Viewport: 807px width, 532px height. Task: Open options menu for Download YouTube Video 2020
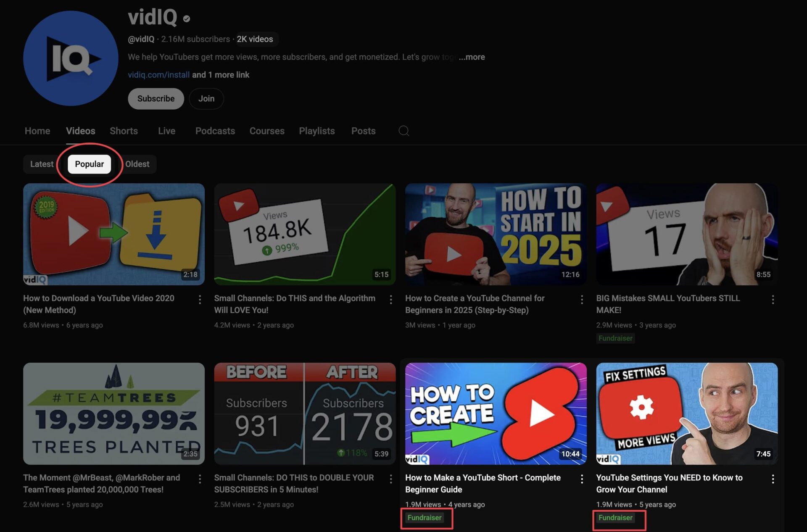[x=200, y=299]
